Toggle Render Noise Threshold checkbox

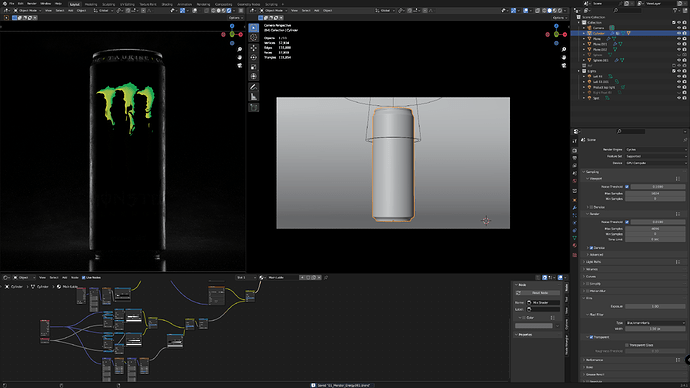click(627, 222)
